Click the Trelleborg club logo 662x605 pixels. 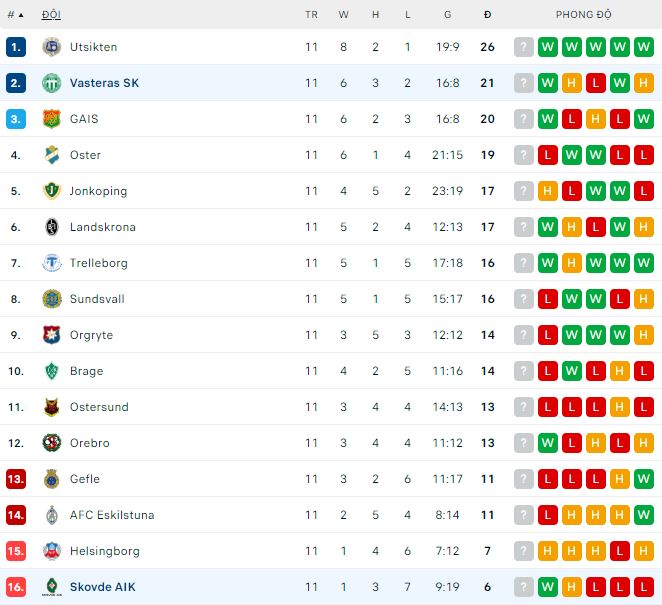coord(51,263)
